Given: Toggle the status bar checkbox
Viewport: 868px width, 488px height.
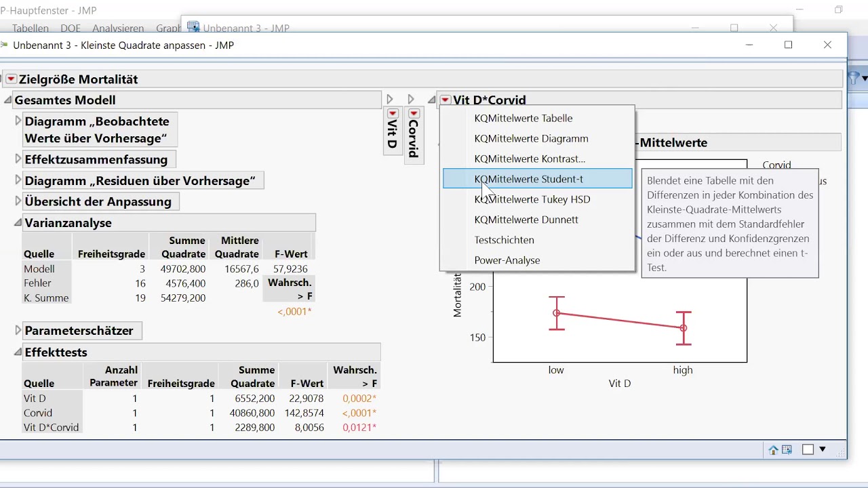Looking at the screenshot, I should 808,449.
